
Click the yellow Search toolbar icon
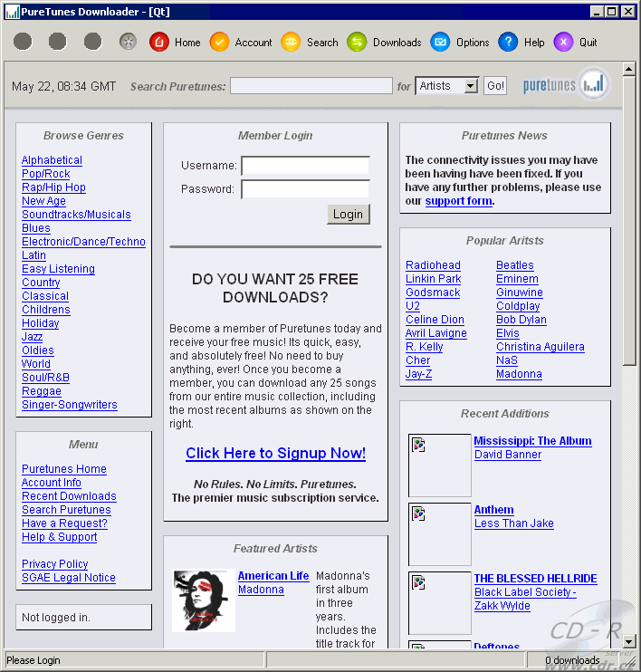point(291,42)
